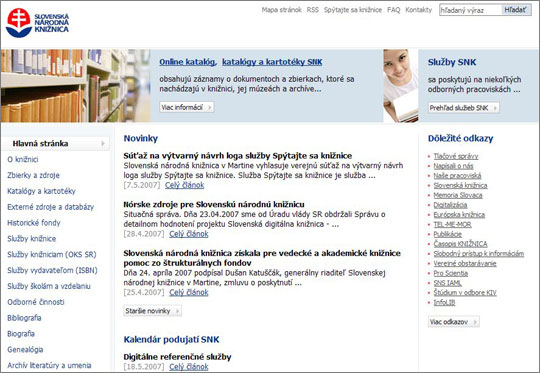Open Celý článok for the 18.5.2007 event

tap(189, 367)
